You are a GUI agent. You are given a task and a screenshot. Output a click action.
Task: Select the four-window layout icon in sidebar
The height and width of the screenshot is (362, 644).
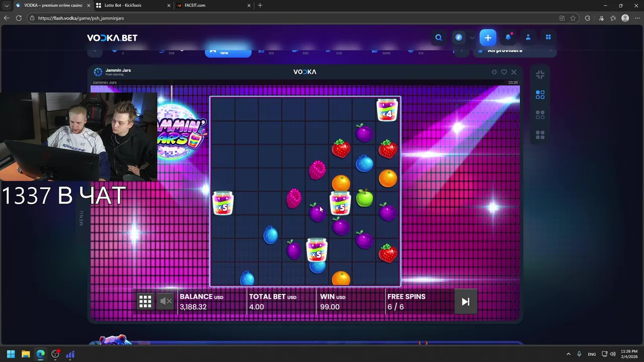tap(540, 135)
